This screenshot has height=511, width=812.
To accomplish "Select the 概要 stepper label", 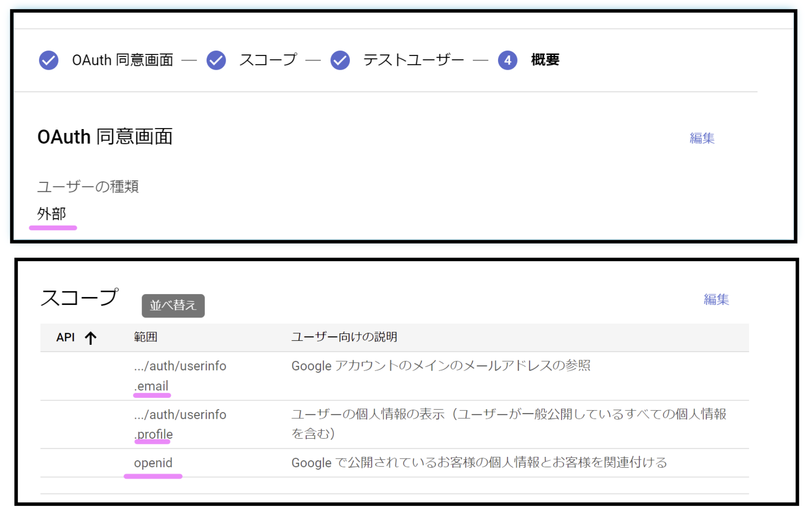I will pos(545,60).
